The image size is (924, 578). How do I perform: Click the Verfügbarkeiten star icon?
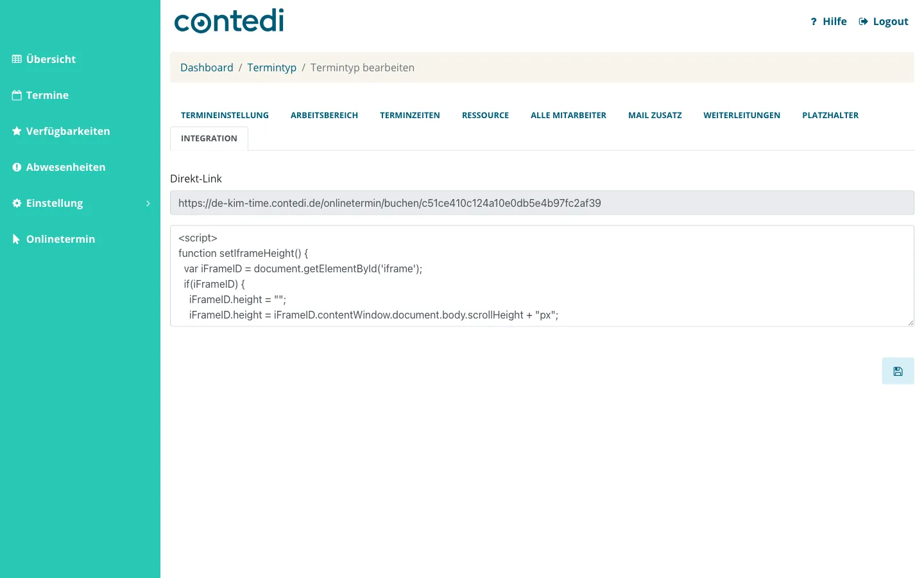tap(17, 131)
